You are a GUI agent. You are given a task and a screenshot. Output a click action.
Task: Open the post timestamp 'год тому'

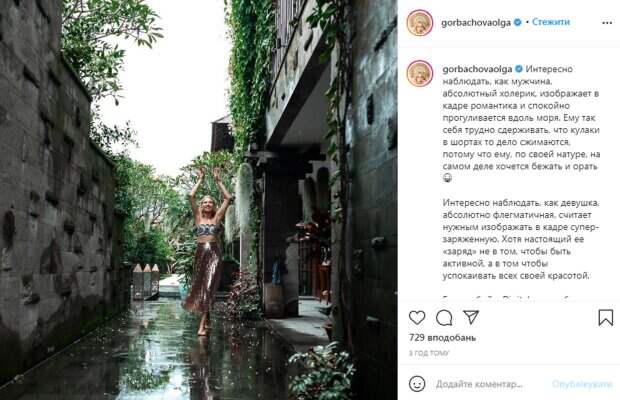(x=429, y=353)
